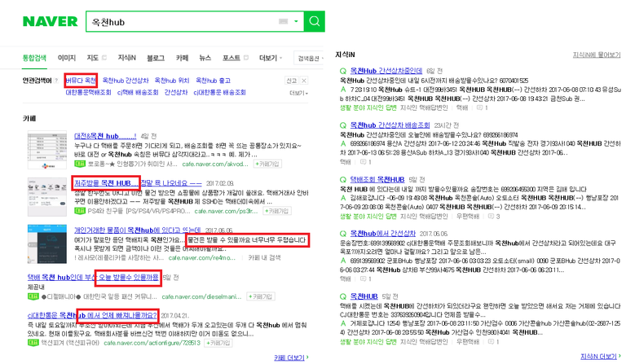This screenshot has height=364, width=626.
Task: Open thumbnail of 저주받을 옥천 HUB post
Action: click(47, 197)
